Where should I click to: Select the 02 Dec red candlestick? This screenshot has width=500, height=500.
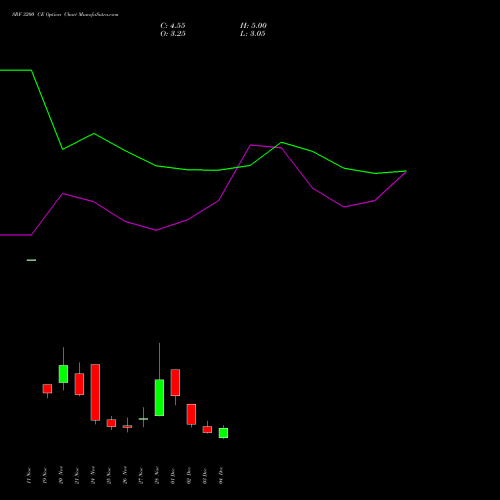point(191,414)
